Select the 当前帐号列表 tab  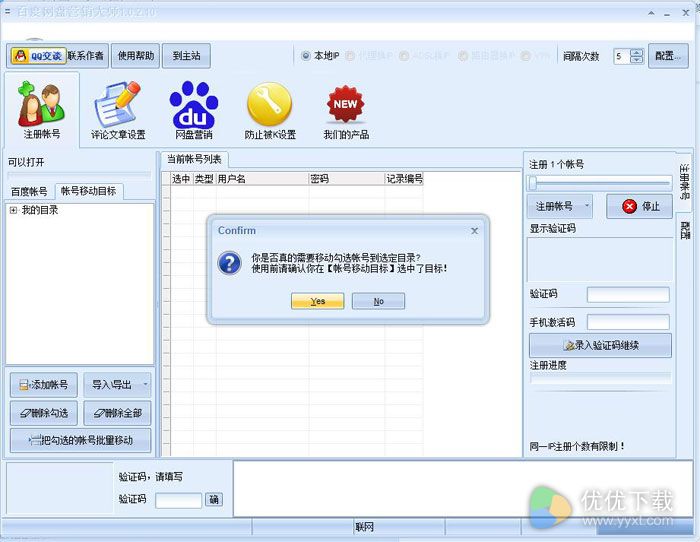coord(194,159)
